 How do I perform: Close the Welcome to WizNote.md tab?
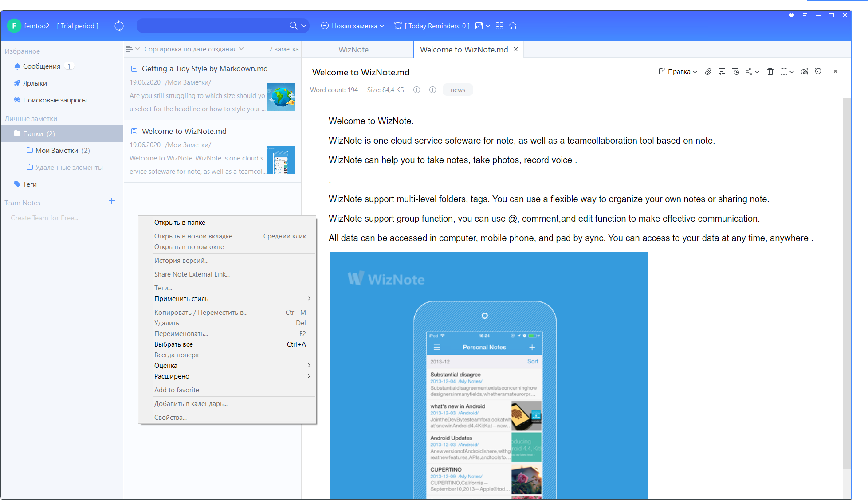[x=516, y=49]
